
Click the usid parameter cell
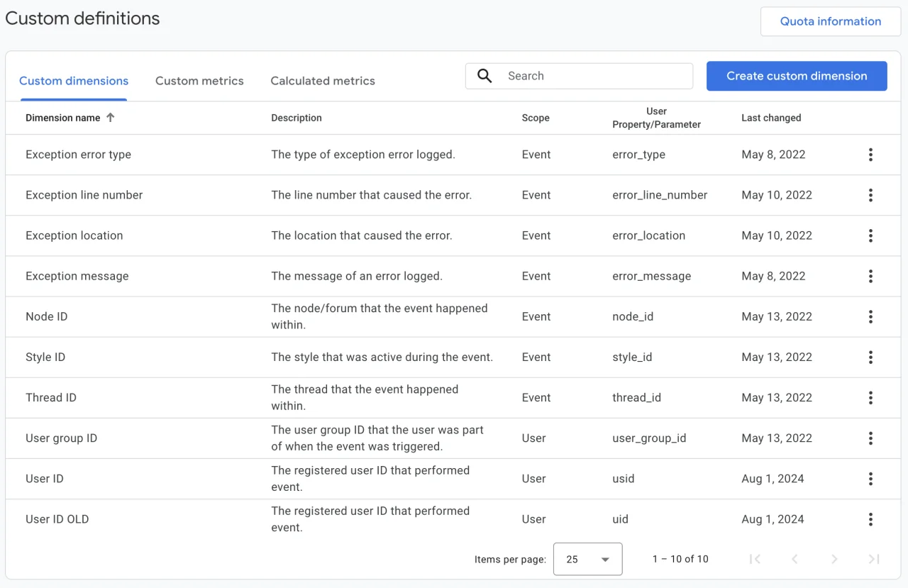click(624, 478)
